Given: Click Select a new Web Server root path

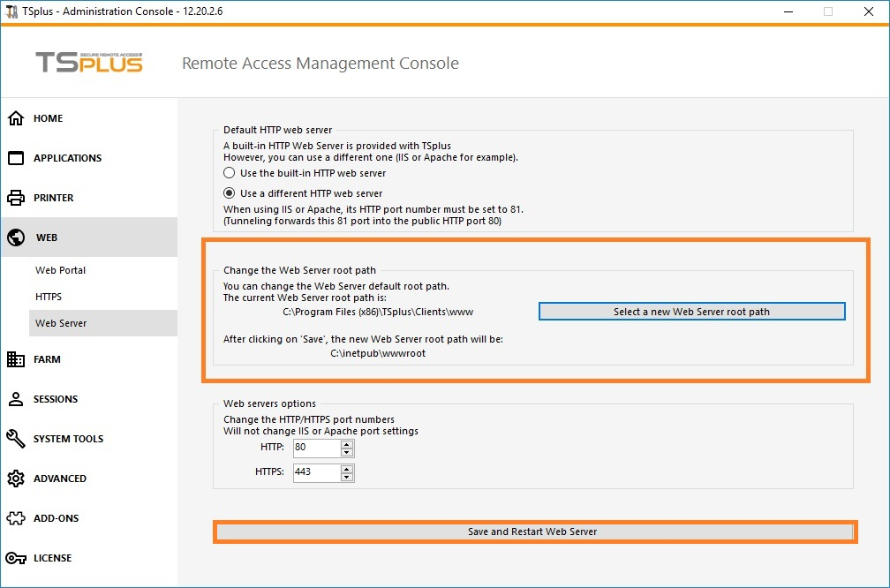Looking at the screenshot, I should tap(692, 312).
